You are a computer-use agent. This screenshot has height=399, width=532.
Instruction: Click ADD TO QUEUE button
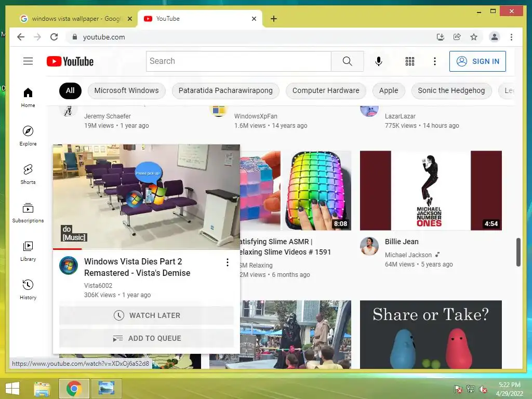click(x=146, y=338)
